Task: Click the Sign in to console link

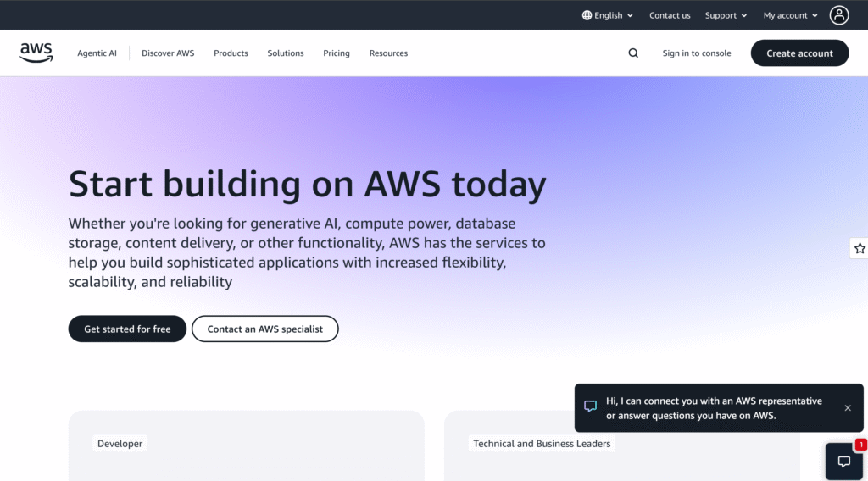Action: [x=697, y=53]
